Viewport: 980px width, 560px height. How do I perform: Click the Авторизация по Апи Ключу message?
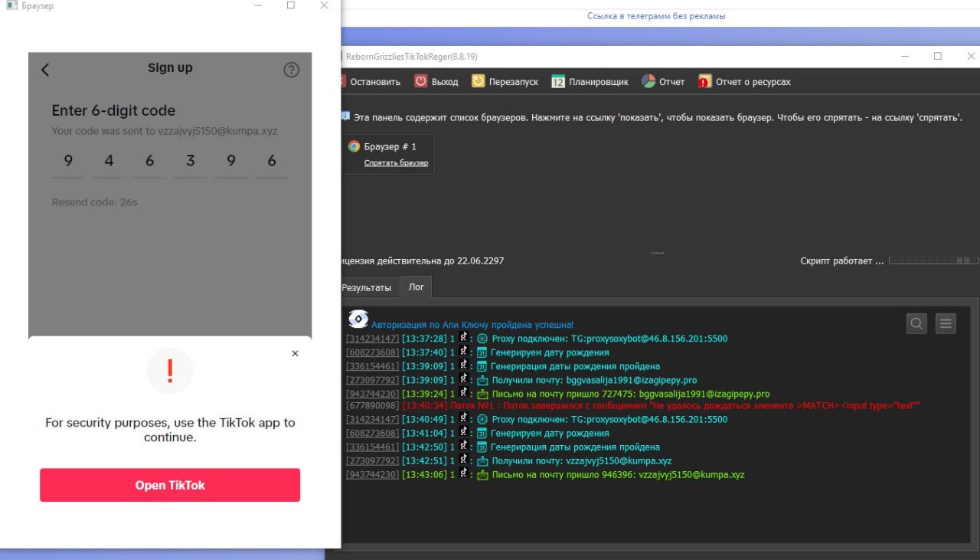pyautogui.click(x=472, y=325)
